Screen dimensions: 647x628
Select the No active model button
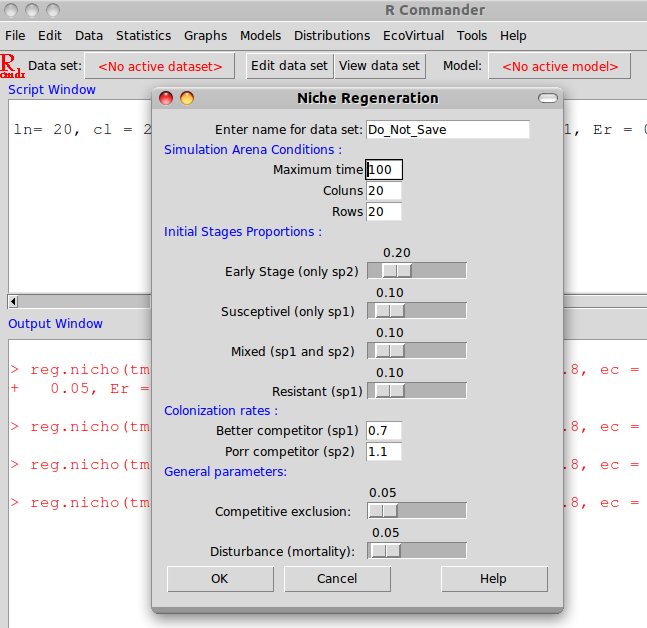coord(559,66)
